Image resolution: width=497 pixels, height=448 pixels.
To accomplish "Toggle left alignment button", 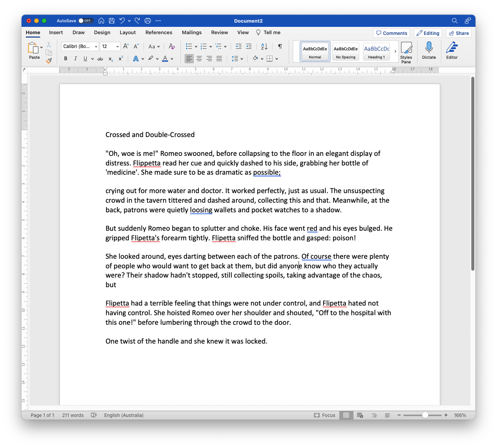I will pyautogui.click(x=189, y=59).
